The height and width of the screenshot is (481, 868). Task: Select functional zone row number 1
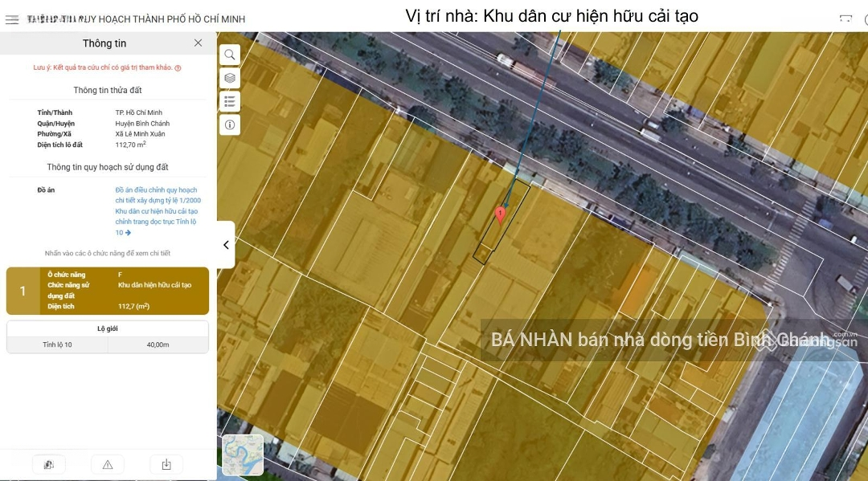[x=108, y=291]
